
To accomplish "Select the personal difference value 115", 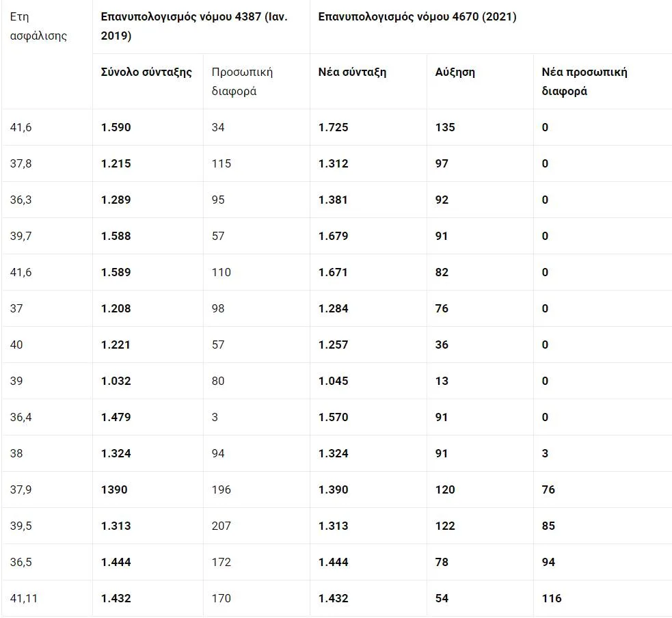I will [x=221, y=163].
